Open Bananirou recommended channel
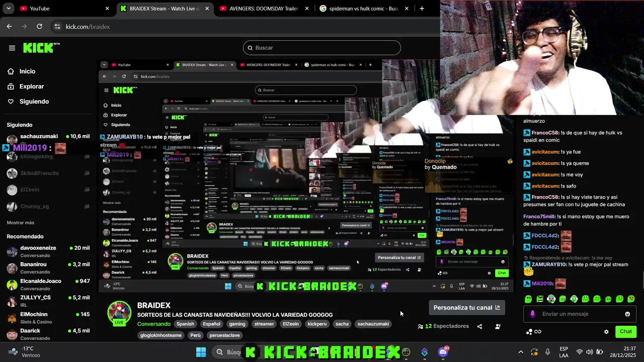 (x=48, y=268)
